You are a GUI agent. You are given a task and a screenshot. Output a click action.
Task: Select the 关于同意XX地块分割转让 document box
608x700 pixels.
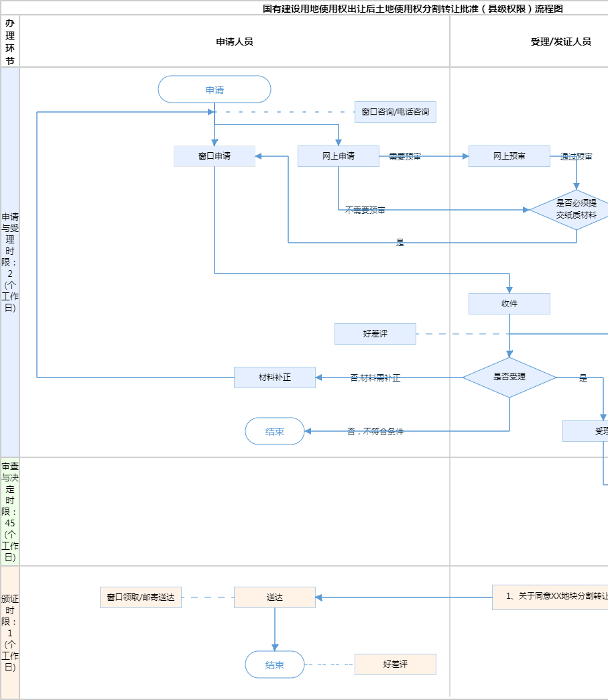point(551,597)
